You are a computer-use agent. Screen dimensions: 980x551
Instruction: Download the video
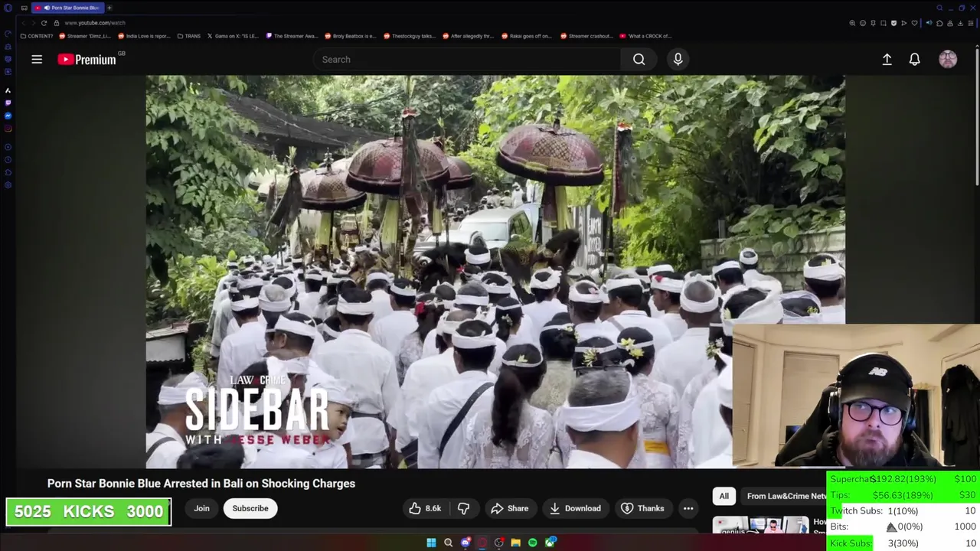(x=574, y=508)
